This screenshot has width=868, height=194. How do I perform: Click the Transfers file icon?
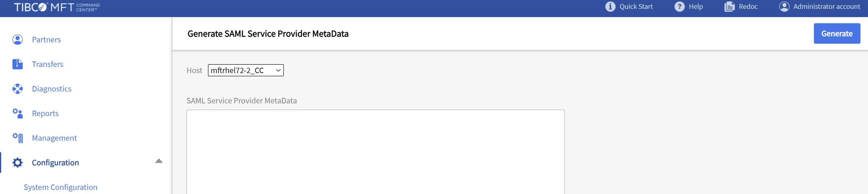(18, 64)
